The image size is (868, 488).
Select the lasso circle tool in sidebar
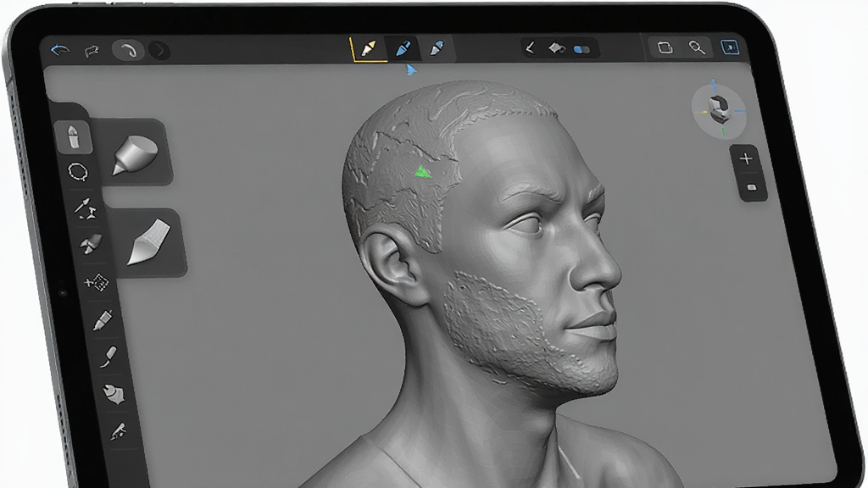(x=77, y=171)
